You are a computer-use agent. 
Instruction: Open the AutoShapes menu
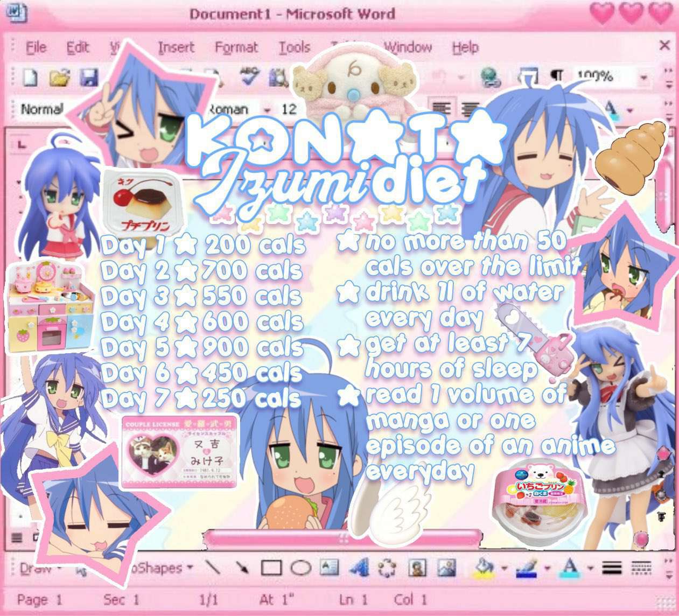[x=162, y=568]
